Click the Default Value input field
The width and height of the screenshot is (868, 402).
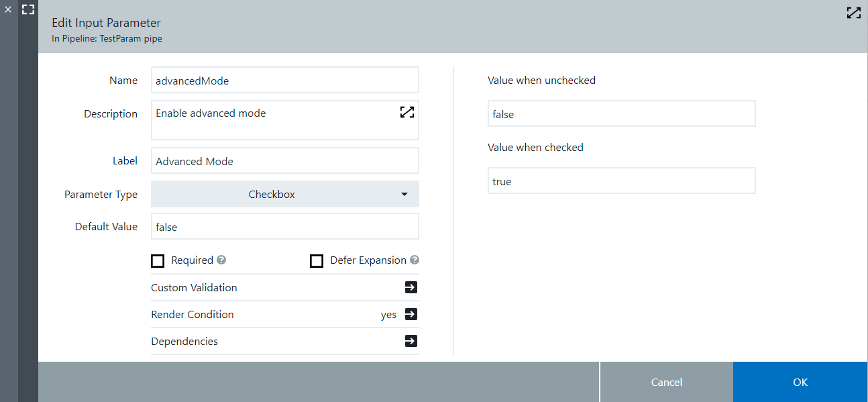(285, 227)
